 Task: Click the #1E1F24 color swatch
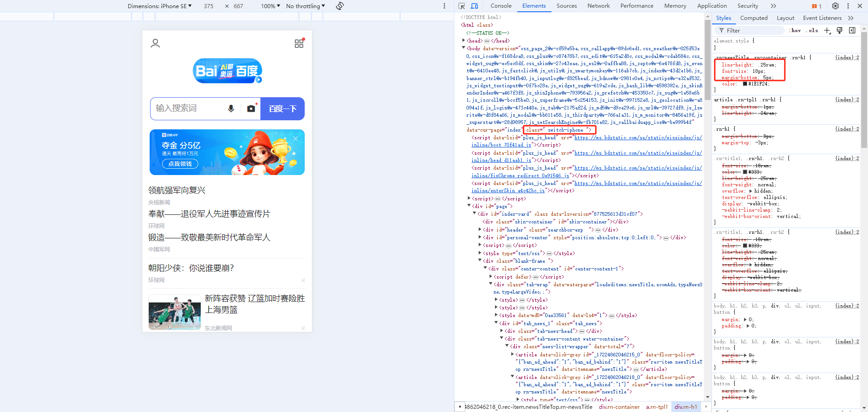point(745,84)
